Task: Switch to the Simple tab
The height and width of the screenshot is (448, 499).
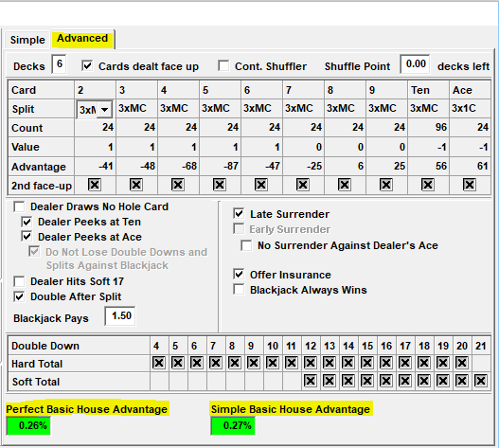Action: click(x=27, y=40)
